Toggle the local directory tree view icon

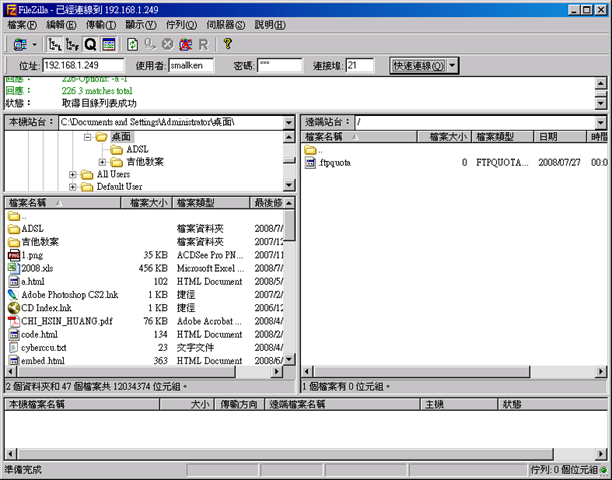pyautogui.click(x=55, y=44)
